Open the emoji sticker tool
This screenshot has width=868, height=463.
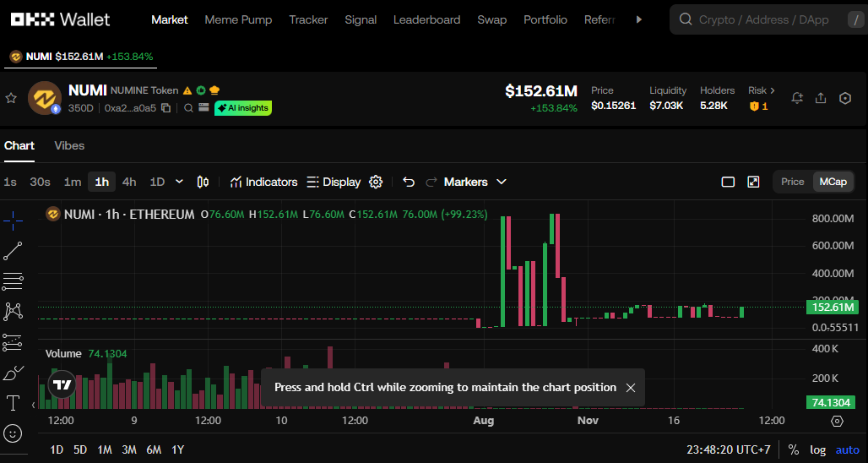tap(13, 433)
